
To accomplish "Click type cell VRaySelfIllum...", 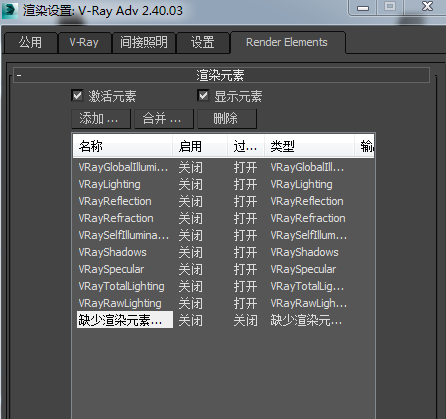I will pyautogui.click(x=309, y=235).
